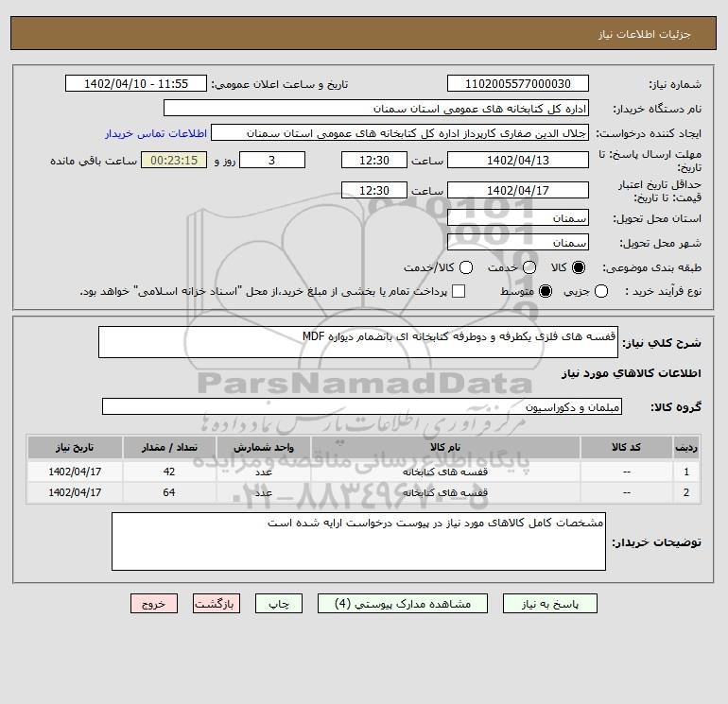Click the عدد unit in row 1
Screen dimensions: 728x704
pyautogui.click(x=264, y=472)
